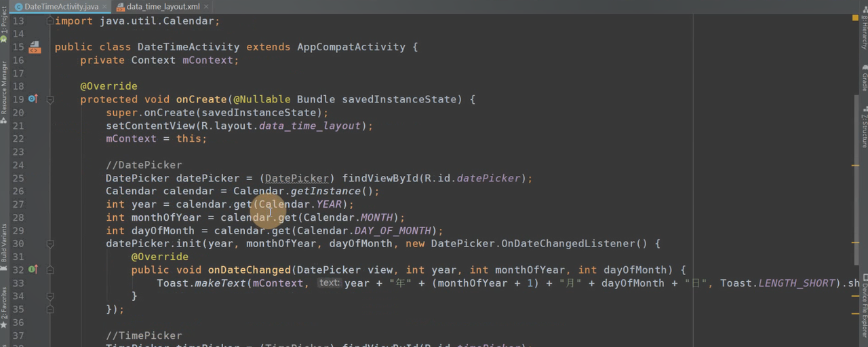Click the underlined (DatePicker) cast
The image size is (868, 347).
[x=297, y=179]
